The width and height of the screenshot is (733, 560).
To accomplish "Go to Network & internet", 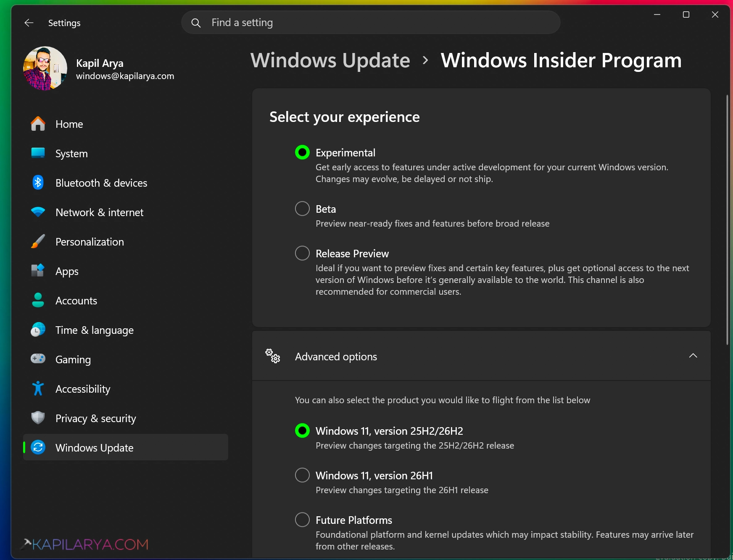I will tap(126, 212).
